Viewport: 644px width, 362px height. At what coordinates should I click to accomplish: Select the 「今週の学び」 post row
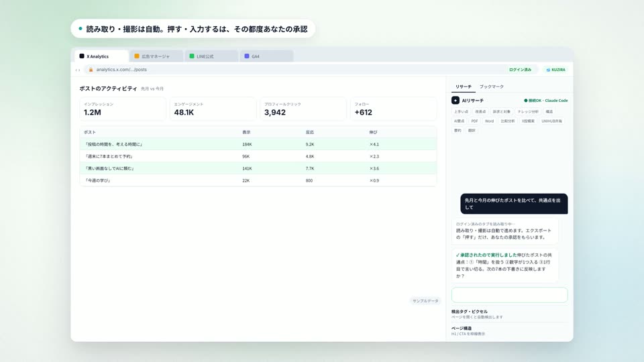point(258,180)
